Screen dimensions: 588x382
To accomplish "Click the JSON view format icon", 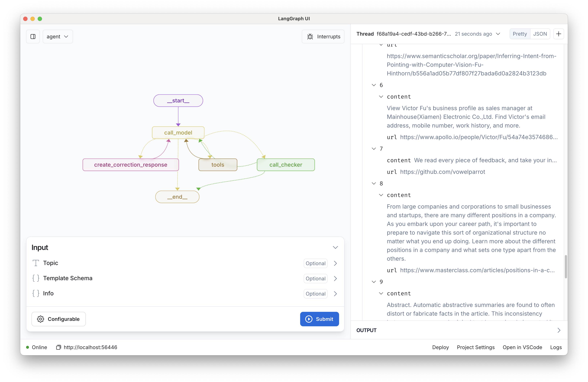I will tap(539, 34).
